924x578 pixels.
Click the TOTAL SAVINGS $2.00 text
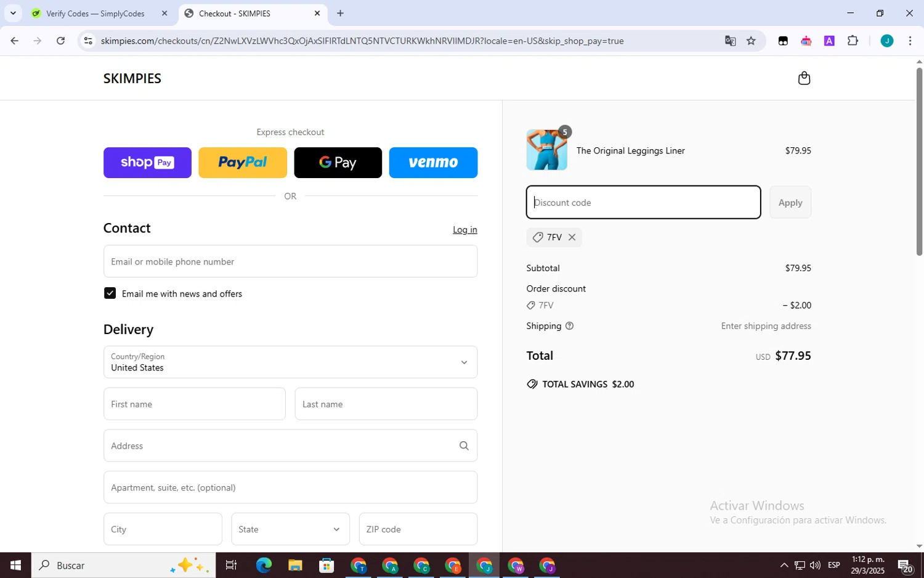pos(588,384)
